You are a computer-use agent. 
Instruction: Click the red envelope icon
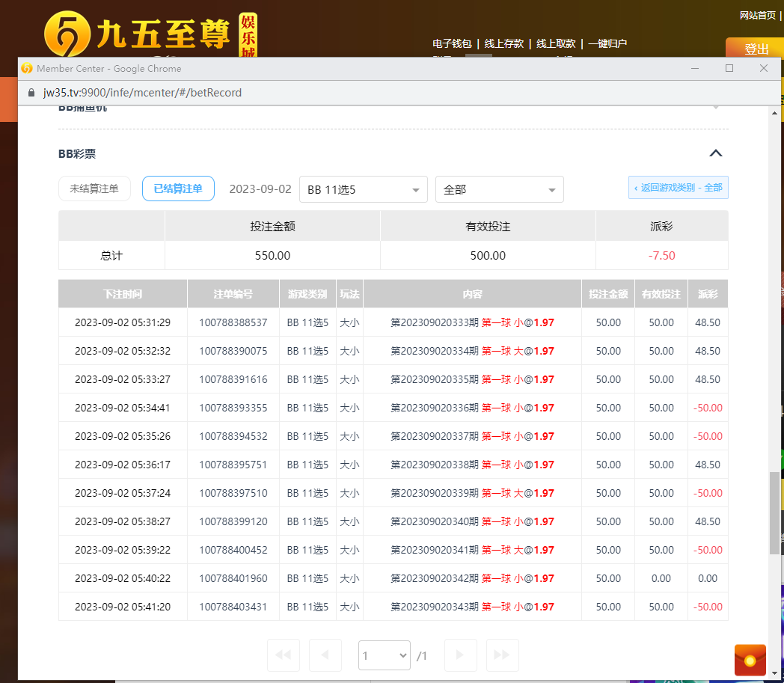pyautogui.click(x=750, y=660)
